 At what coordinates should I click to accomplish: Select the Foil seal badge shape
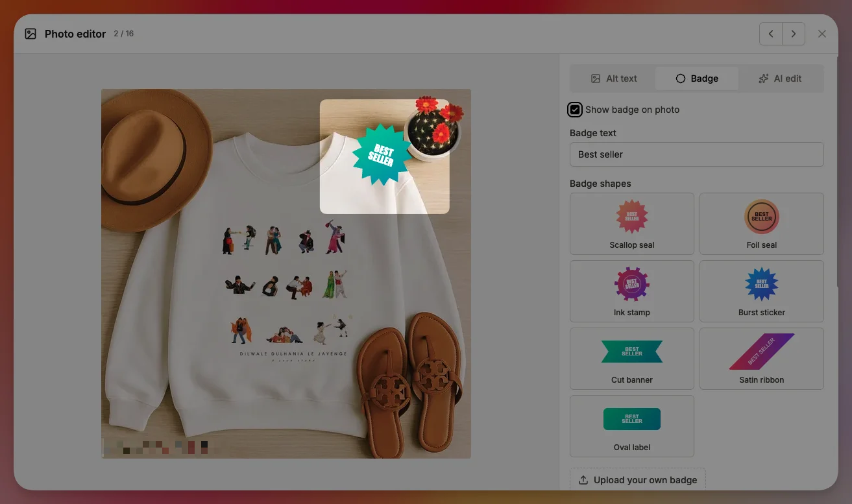pyautogui.click(x=762, y=224)
